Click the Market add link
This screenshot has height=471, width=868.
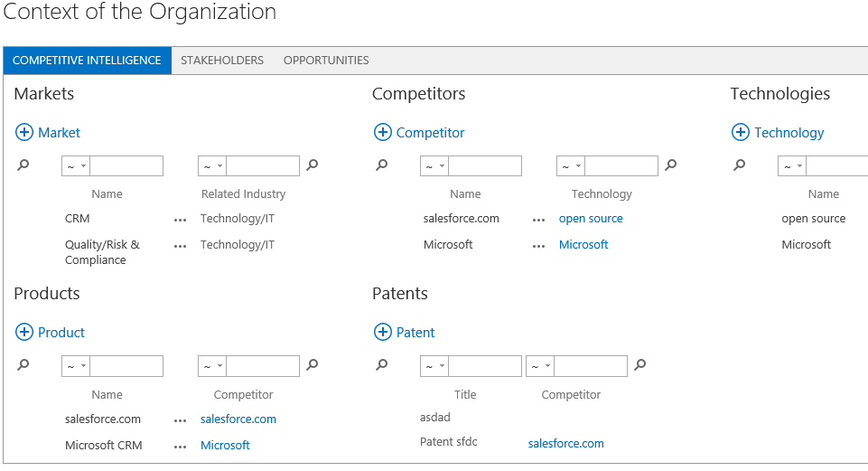coord(60,132)
